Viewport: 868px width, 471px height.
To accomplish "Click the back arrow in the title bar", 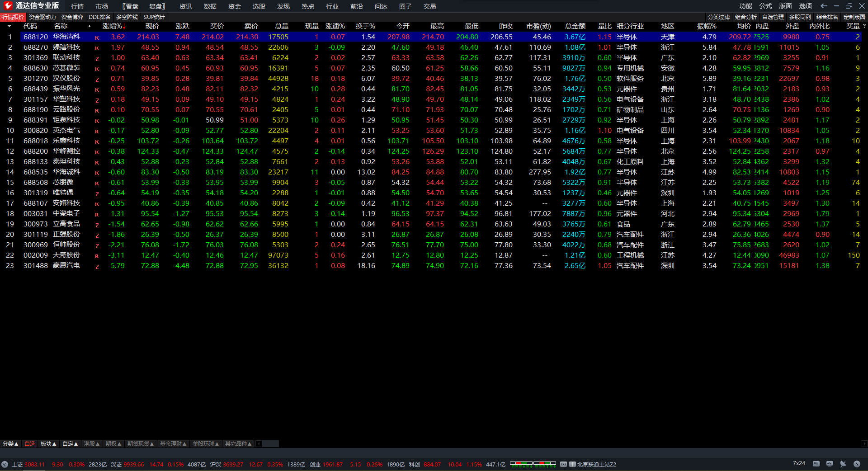I will (824, 6).
